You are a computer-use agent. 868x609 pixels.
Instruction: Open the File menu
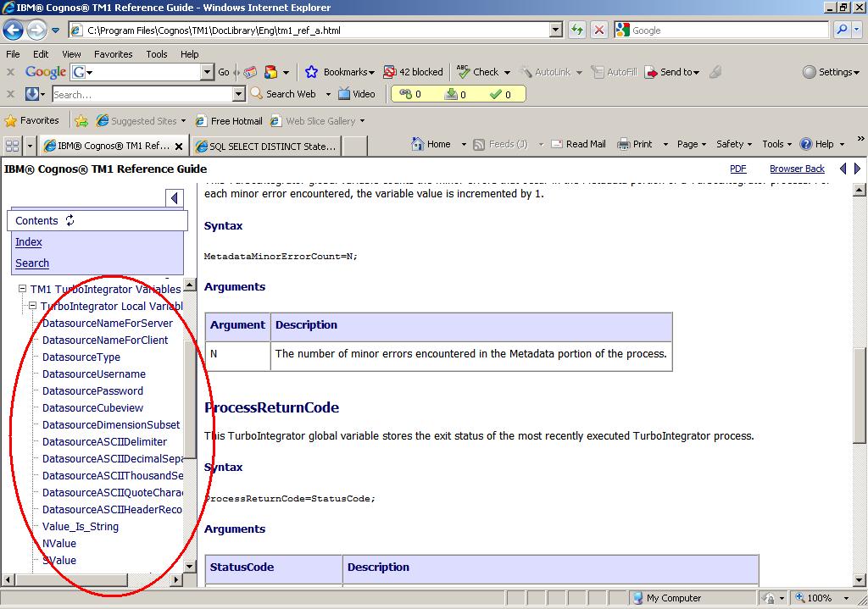13,54
